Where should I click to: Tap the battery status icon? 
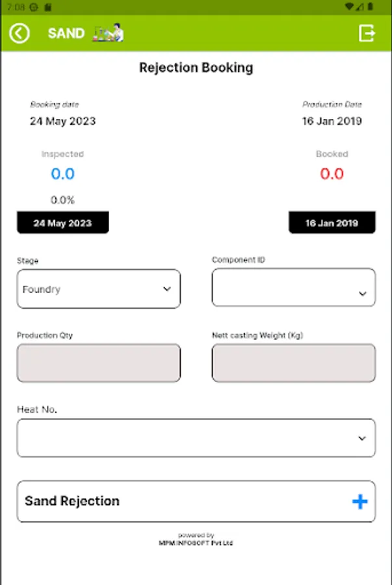pos(371,6)
